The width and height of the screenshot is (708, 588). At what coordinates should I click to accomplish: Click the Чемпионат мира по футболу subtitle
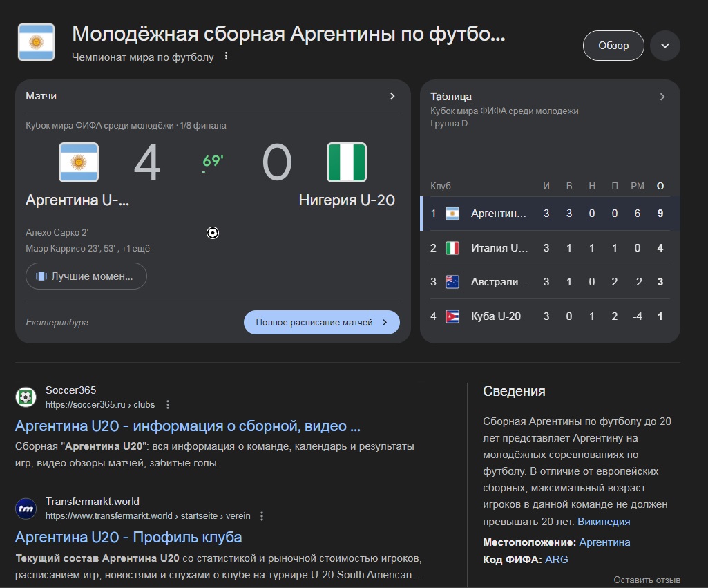(x=143, y=57)
